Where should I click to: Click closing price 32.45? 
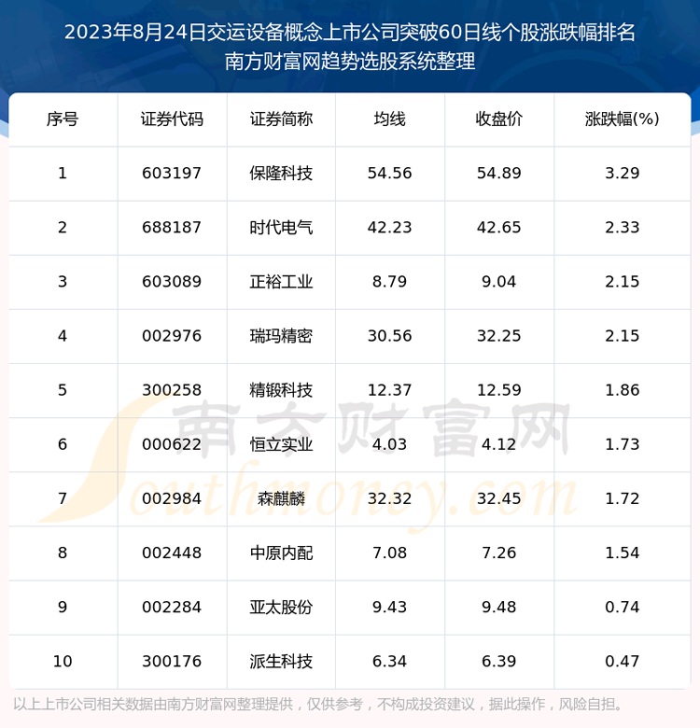499,498
